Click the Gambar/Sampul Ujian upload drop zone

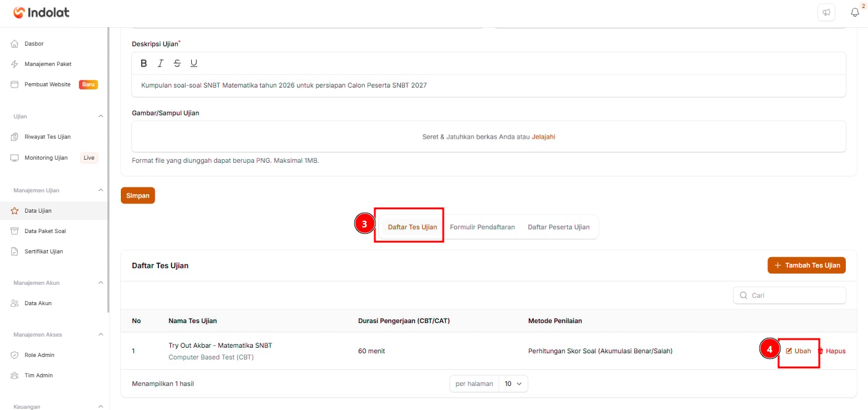[488, 136]
